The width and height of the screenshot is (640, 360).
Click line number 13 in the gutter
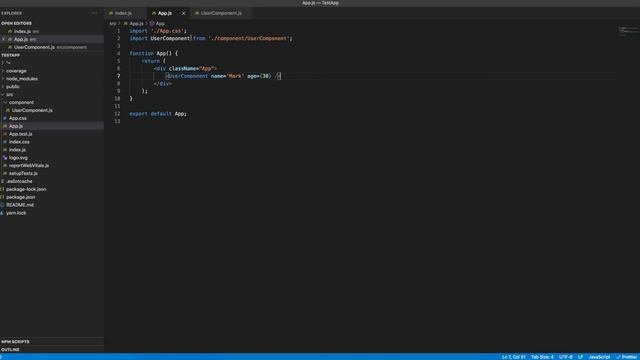click(118, 121)
